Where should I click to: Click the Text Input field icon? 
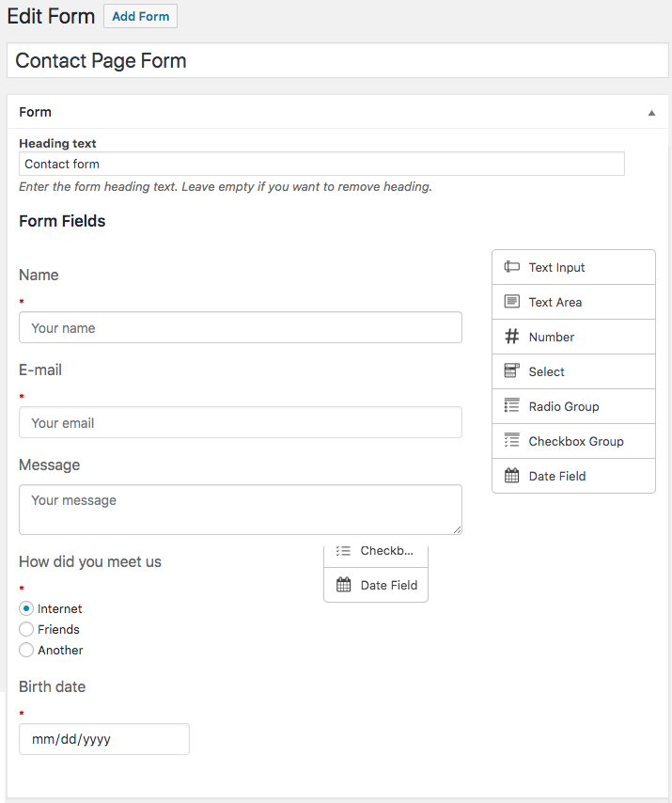tap(512, 267)
